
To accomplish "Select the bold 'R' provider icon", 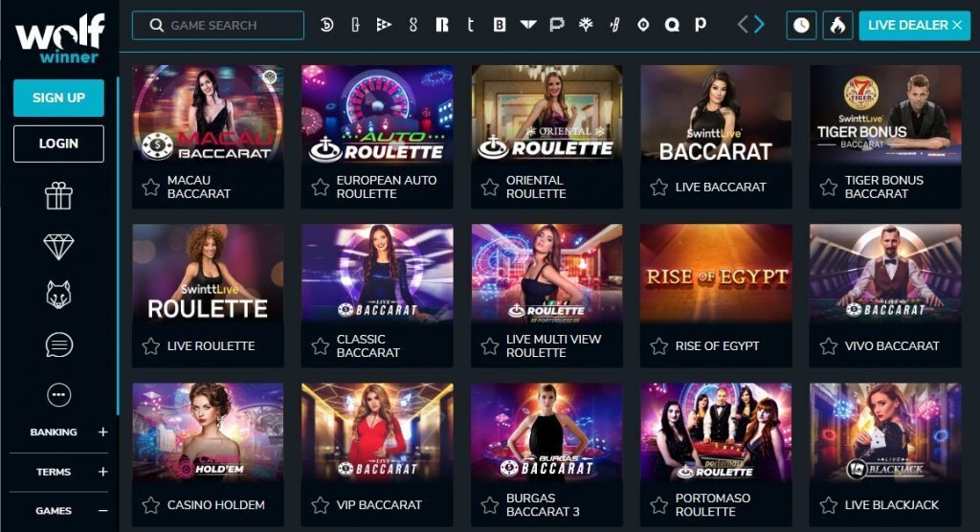I will coord(442,25).
